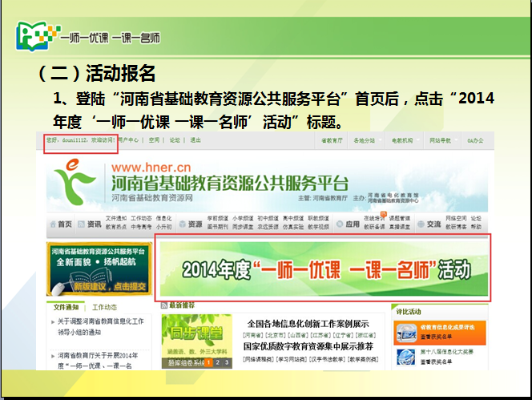The width and height of the screenshot is (532, 400).
Task: Click 退出 to log out
Action: [x=195, y=140]
